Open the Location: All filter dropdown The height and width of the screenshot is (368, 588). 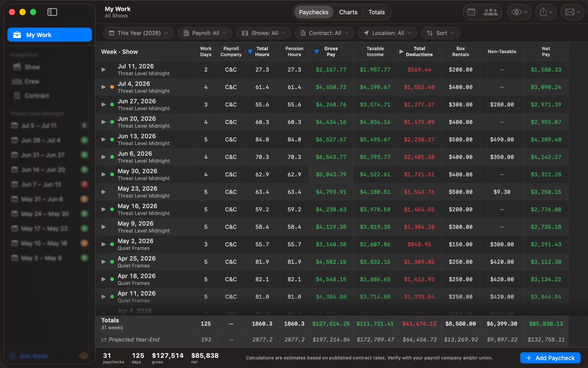pos(387,33)
